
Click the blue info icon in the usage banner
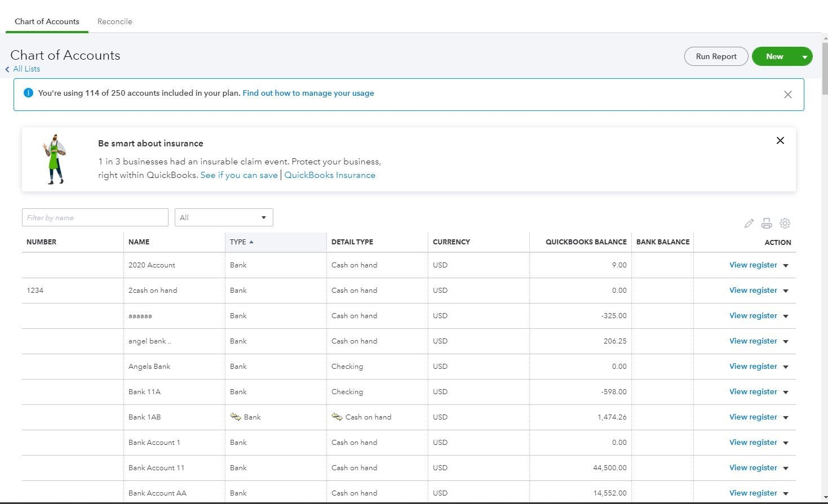(x=28, y=92)
